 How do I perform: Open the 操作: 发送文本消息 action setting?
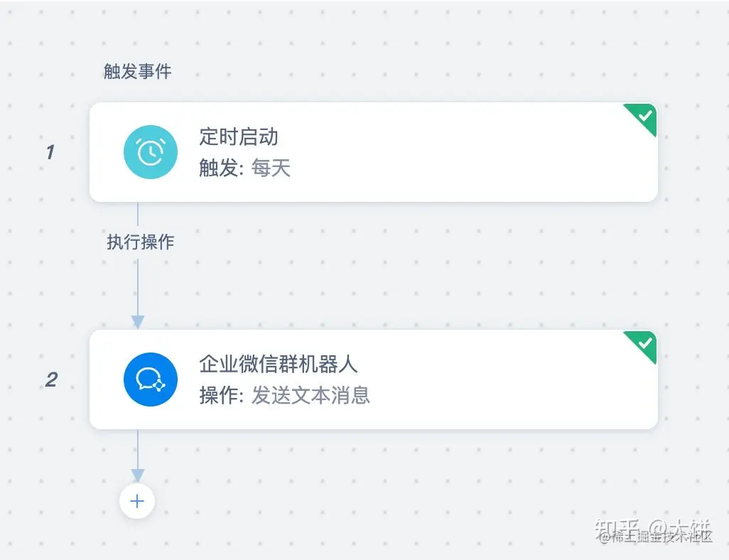284,395
